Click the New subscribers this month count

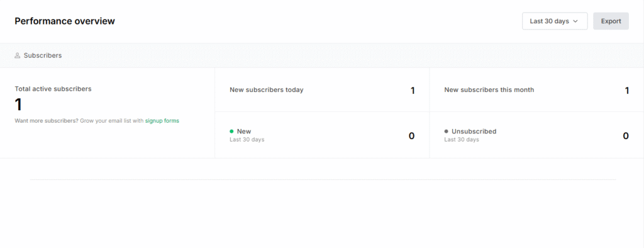pyautogui.click(x=627, y=91)
